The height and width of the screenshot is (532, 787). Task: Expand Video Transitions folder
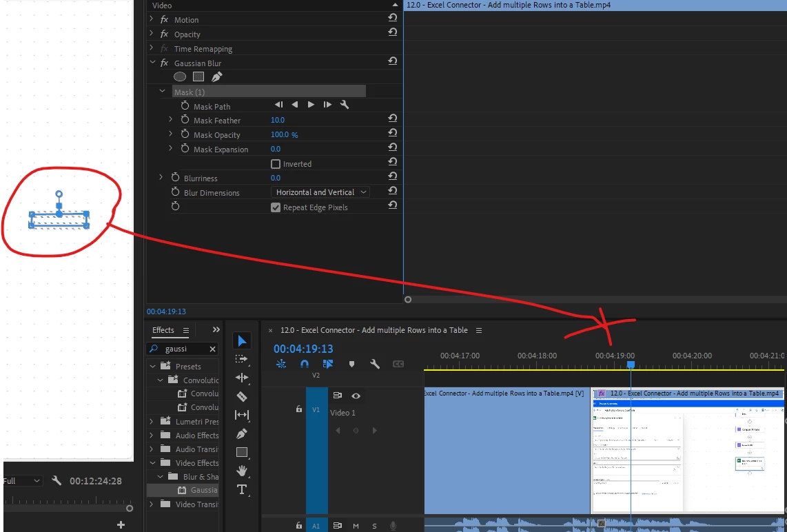[152, 504]
